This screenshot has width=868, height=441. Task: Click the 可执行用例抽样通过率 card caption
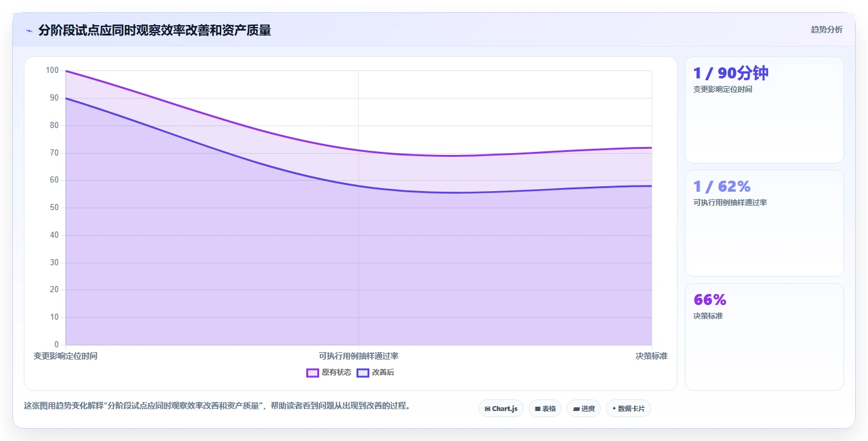[x=730, y=203]
